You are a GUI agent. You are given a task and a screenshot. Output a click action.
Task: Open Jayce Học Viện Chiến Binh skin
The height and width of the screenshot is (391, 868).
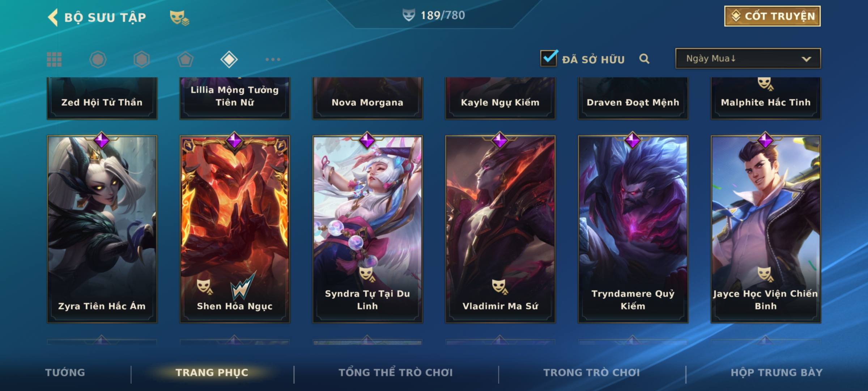pos(766,229)
